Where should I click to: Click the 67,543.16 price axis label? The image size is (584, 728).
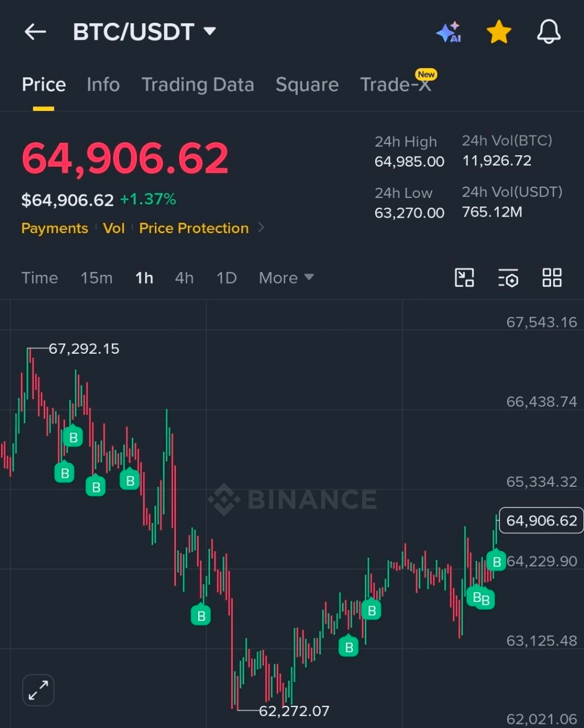tap(542, 322)
